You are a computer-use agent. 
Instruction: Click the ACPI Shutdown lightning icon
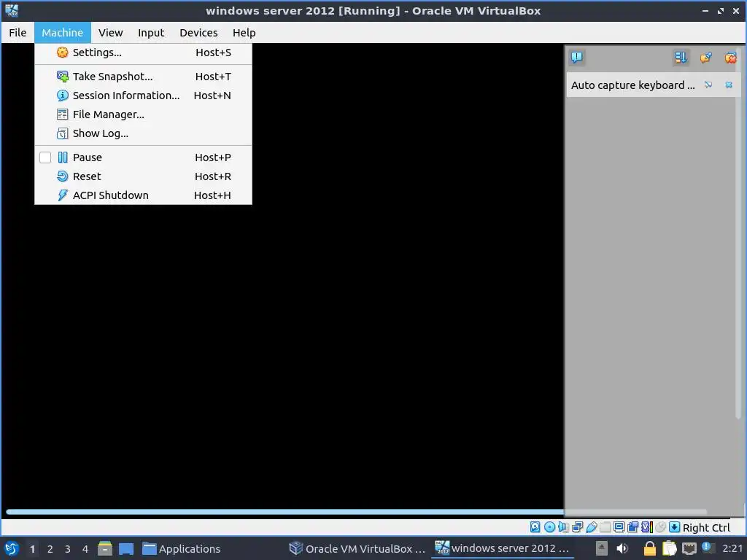63,195
